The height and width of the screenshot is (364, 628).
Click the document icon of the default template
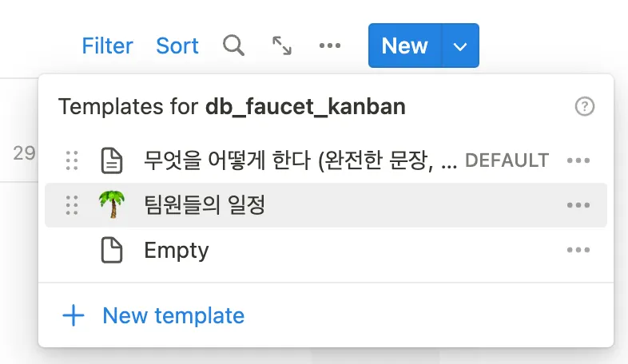tap(112, 160)
